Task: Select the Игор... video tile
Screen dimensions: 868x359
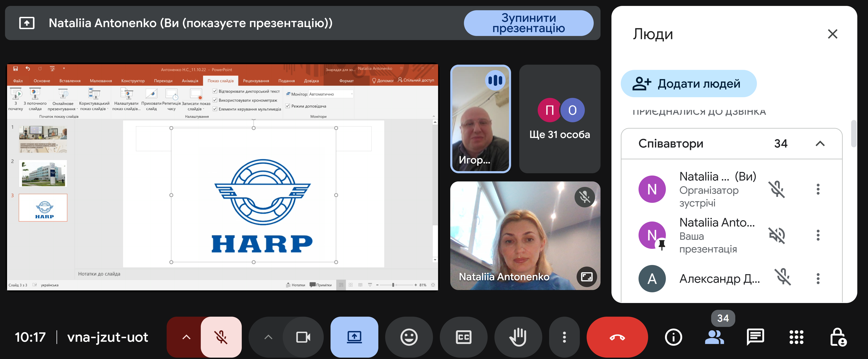Action: click(x=480, y=119)
